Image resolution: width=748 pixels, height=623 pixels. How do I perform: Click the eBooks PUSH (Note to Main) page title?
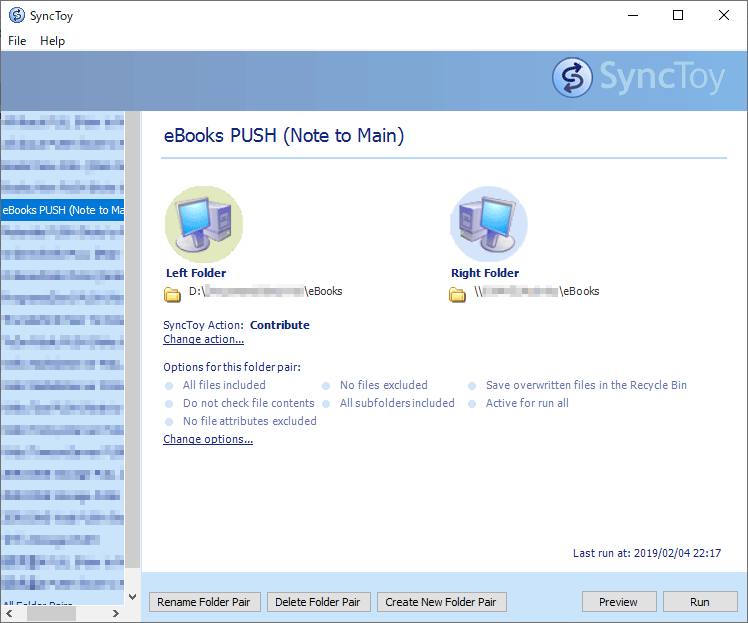coord(284,136)
